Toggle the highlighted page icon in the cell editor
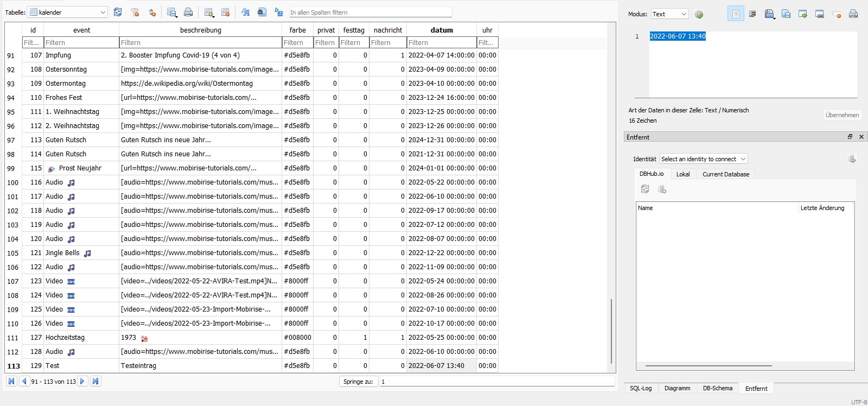 click(736, 14)
